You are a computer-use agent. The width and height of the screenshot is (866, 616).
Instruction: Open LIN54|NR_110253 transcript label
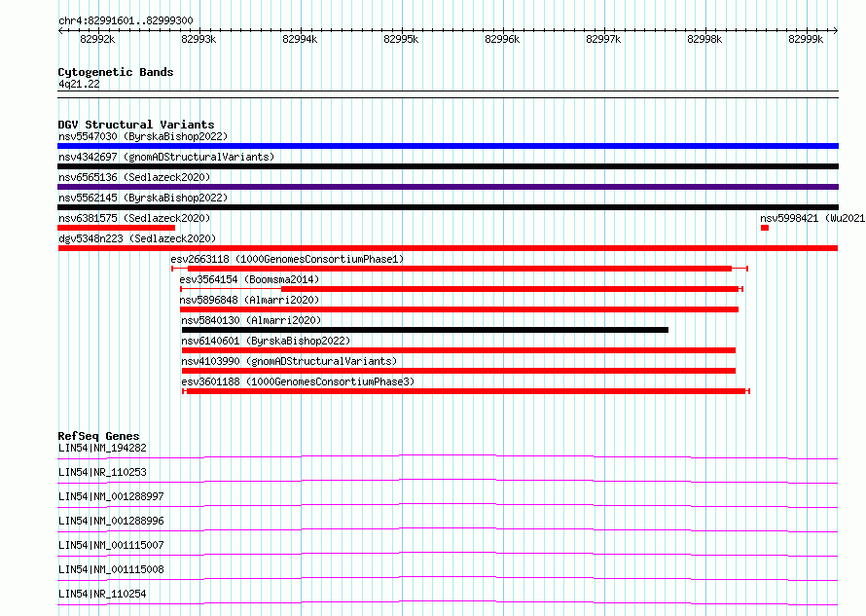(102, 472)
